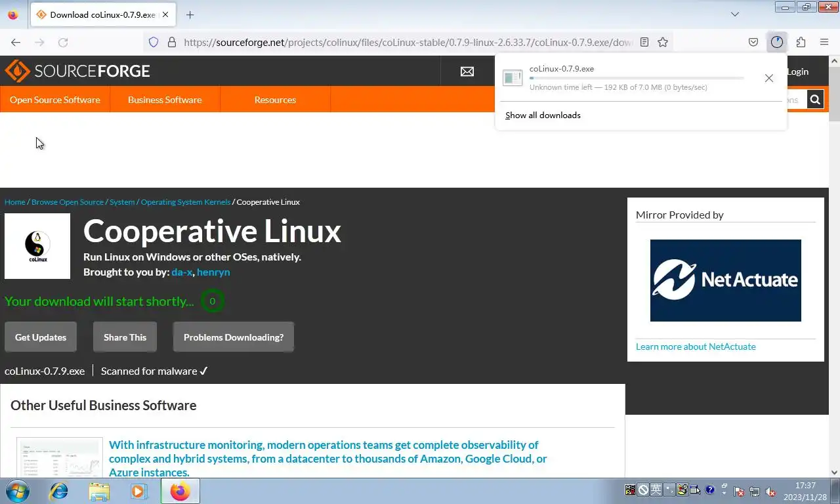Click the SourceForge logo
This screenshot has width=840, height=504.
pyautogui.click(x=77, y=71)
